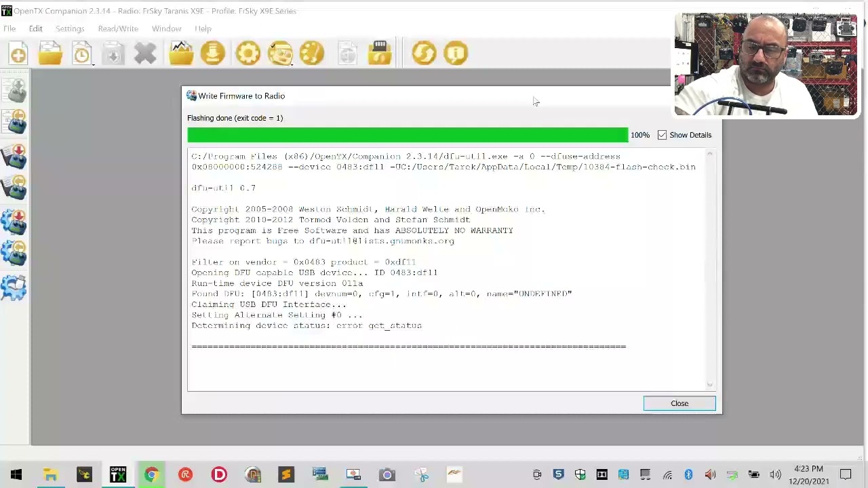Image resolution: width=868 pixels, height=488 pixels.
Task: Open the Window menu
Action: pyautogui.click(x=166, y=28)
